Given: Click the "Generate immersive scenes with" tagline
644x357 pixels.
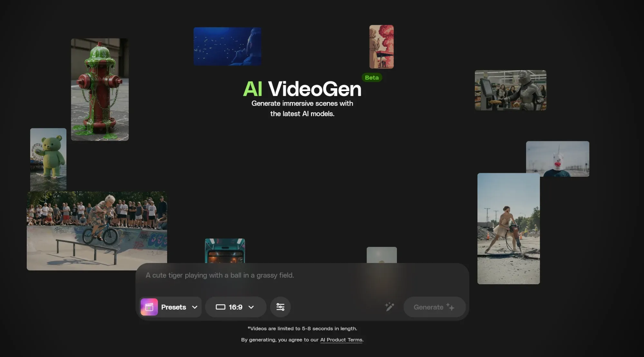Looking at the screenshot, I should point(302,103).
